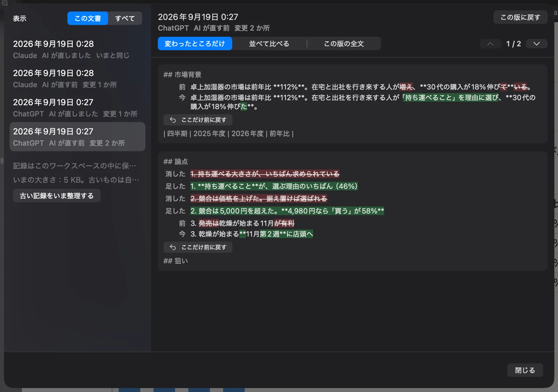This screenshot has width=558, height=392.
Task: Click the change counter 1 / 2
Action: click(x=513, y=44)
